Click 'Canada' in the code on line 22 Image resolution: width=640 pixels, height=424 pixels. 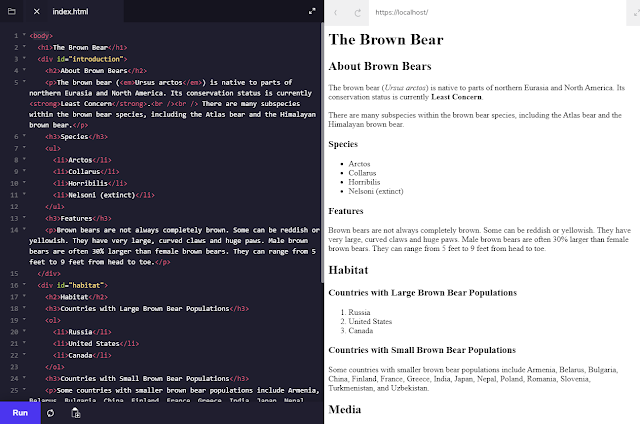[x=80, y=355]
